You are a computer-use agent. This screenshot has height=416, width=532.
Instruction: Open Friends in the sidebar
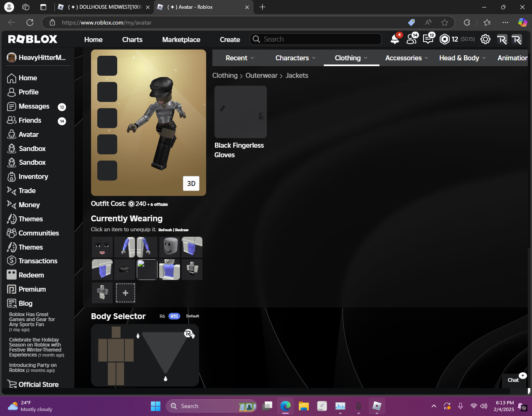pos(30,120)
